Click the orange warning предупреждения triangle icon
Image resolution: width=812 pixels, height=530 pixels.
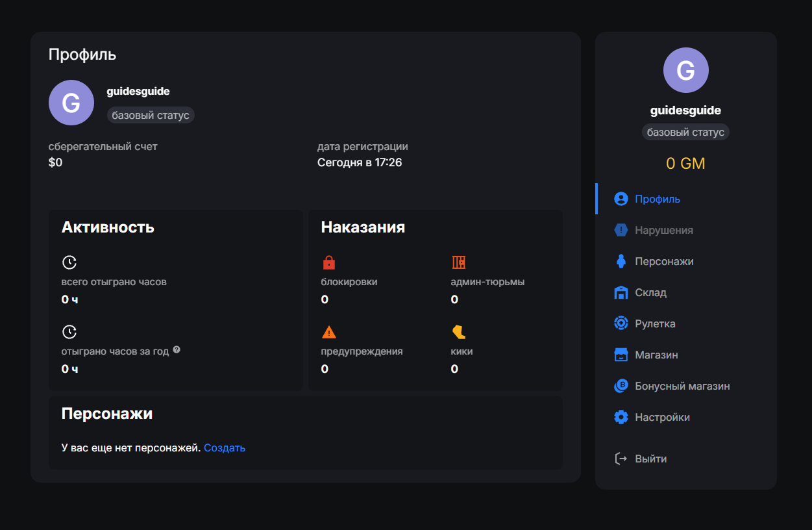(x=329, y=333)
